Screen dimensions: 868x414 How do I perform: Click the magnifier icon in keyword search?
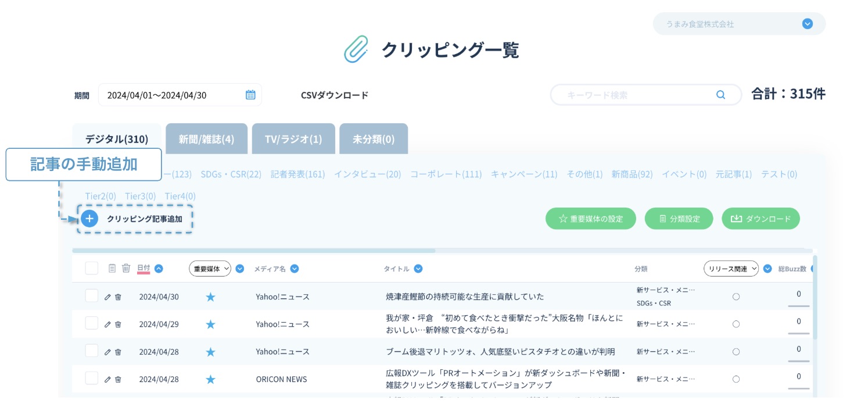tap(720, 95)
